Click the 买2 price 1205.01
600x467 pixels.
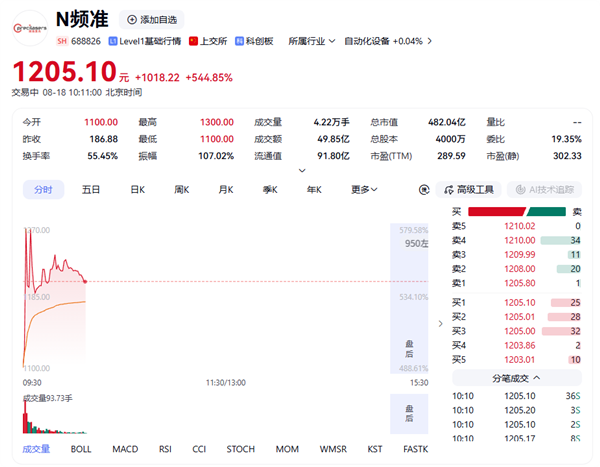click(x=520, y=317)
